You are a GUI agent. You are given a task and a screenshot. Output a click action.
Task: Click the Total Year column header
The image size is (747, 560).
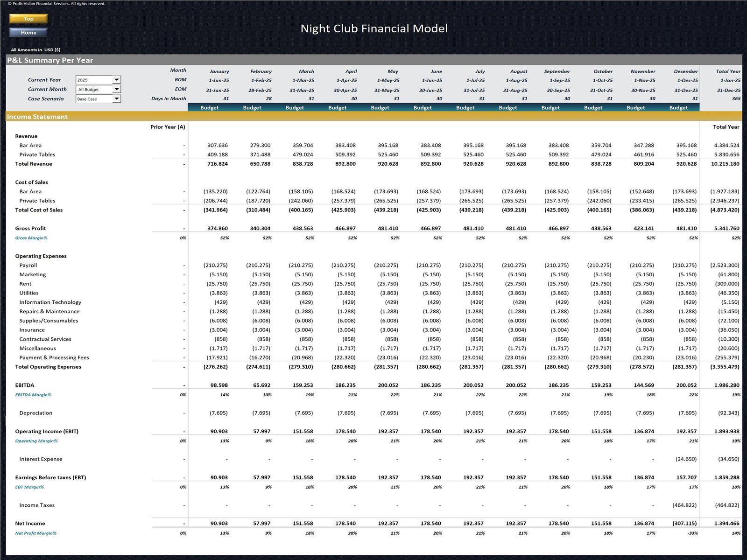(x=727, y=71)
